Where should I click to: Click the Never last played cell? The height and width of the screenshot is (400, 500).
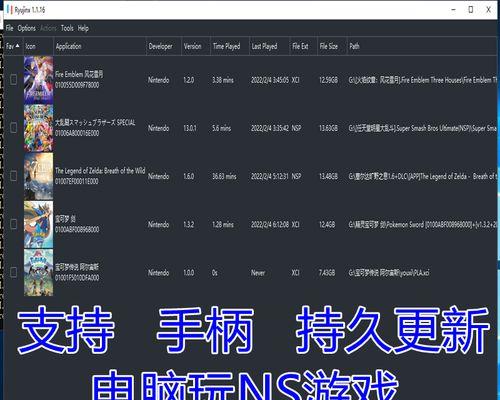258,273
